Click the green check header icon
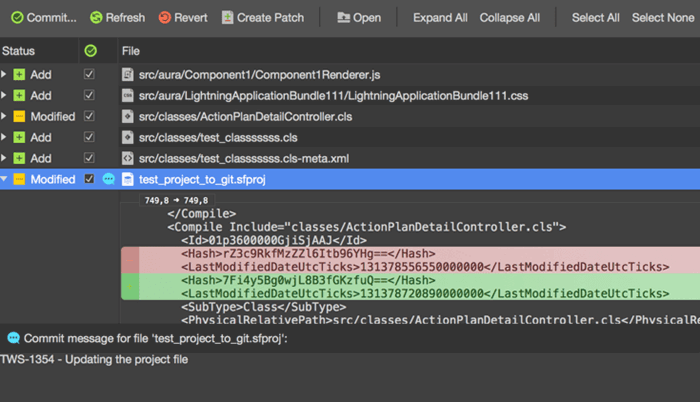The height and width of the screenshot is (402, 700). coord(91,51)
